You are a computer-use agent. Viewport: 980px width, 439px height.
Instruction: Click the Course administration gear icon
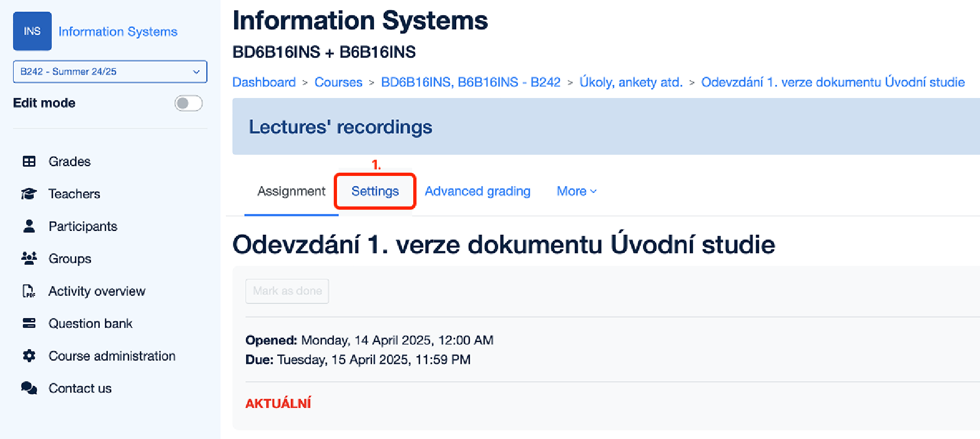[29, 356]
